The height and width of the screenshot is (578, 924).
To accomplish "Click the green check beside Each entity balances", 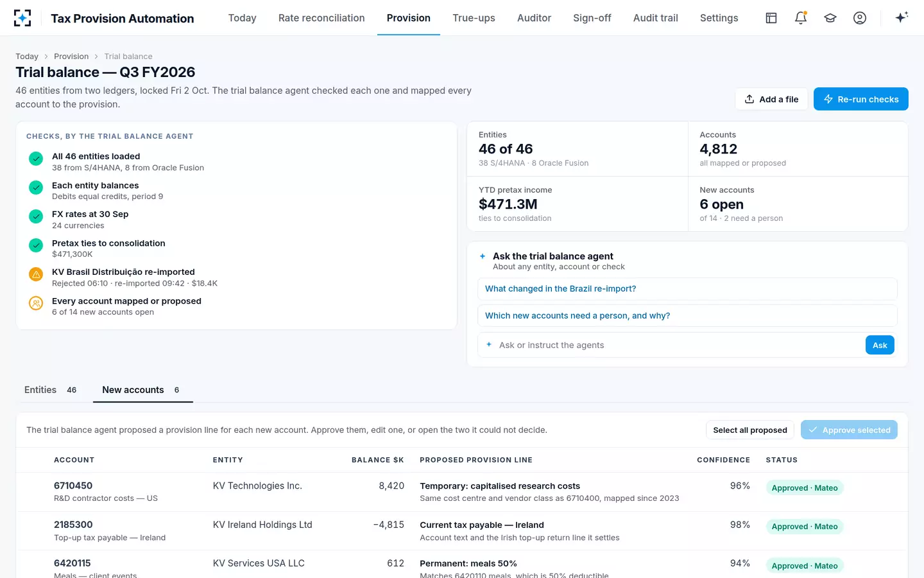I will [x=36, y=188].
